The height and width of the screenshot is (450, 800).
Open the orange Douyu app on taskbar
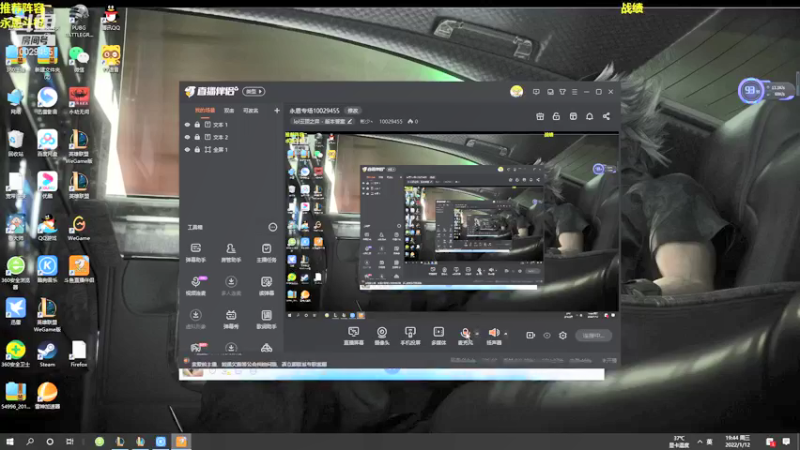pyautogui.click(x=181, y=442)
